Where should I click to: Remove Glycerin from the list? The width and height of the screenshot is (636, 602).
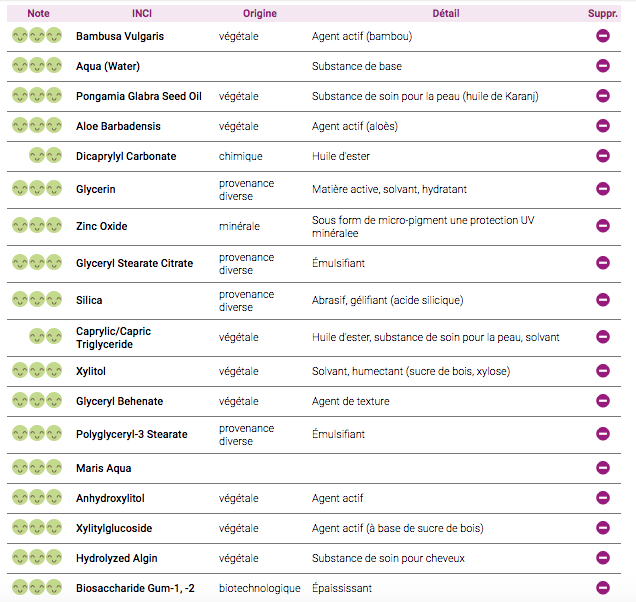[x=603, y=189]
